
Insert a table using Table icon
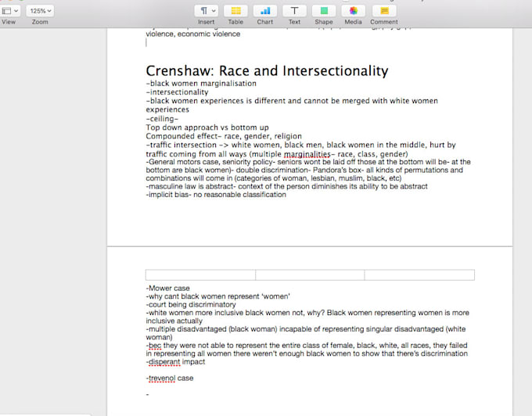[x=235, y=11]
